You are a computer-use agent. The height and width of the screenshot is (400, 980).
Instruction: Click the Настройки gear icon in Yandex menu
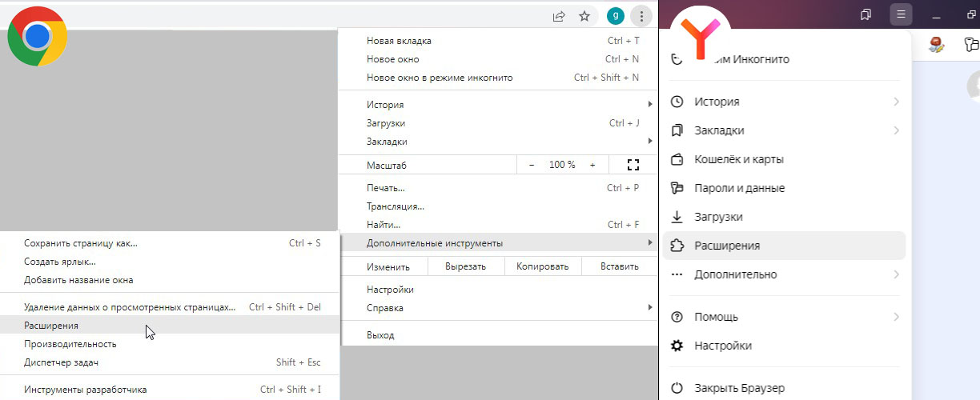click(677, 346)
